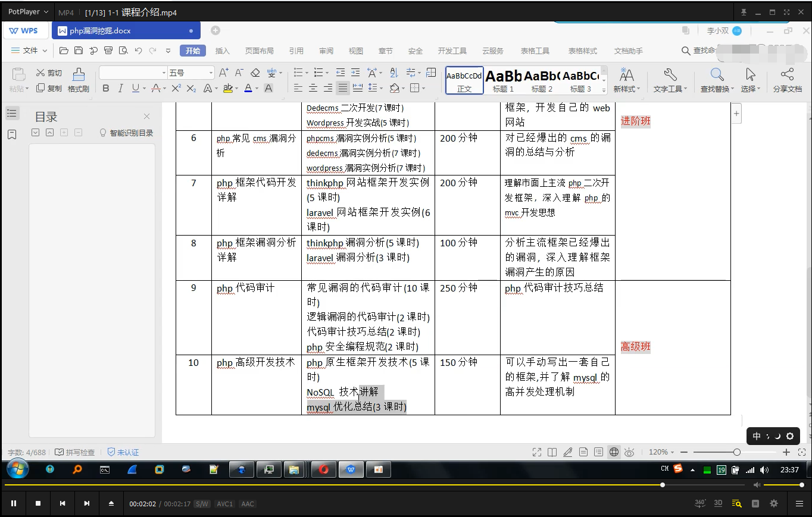
Task: Toggle bold formatting
Action: (106, 88)
